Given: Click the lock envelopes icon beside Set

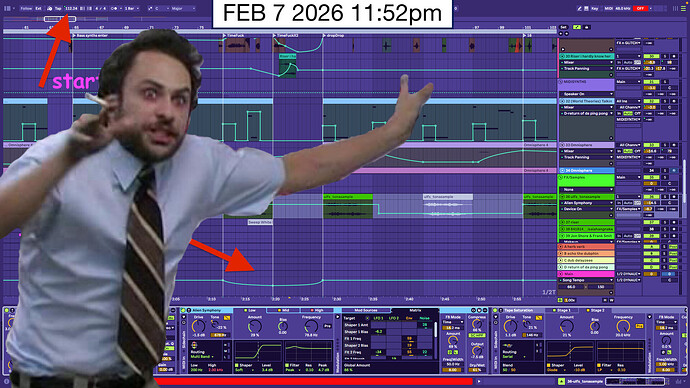Looking at the screenshot, I should (587, 27).
